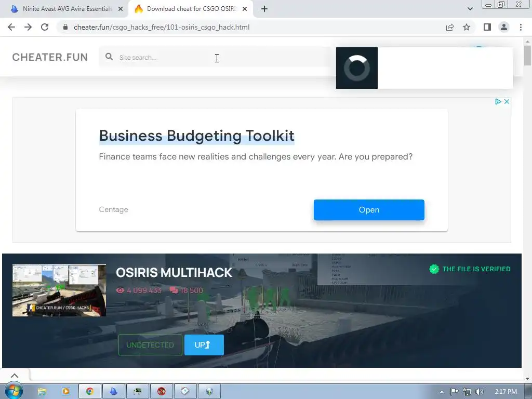This screenshot has width=532, height=399.
Task: Close the Ninite tab
Action: click(121, 9)
